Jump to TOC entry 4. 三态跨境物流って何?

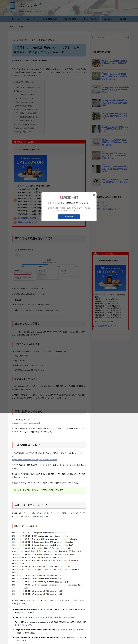23,106
